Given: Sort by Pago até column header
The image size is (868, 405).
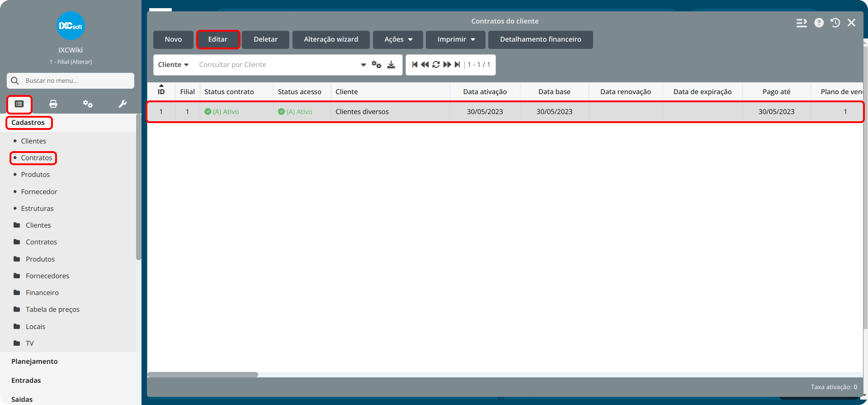Looking at the screenshot, I should point(776,92).
